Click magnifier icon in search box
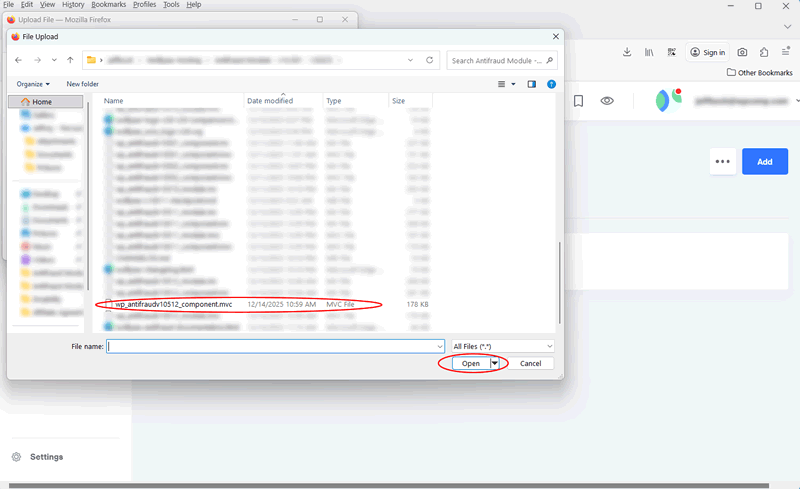Screen dimensions: 800x489 549,60
